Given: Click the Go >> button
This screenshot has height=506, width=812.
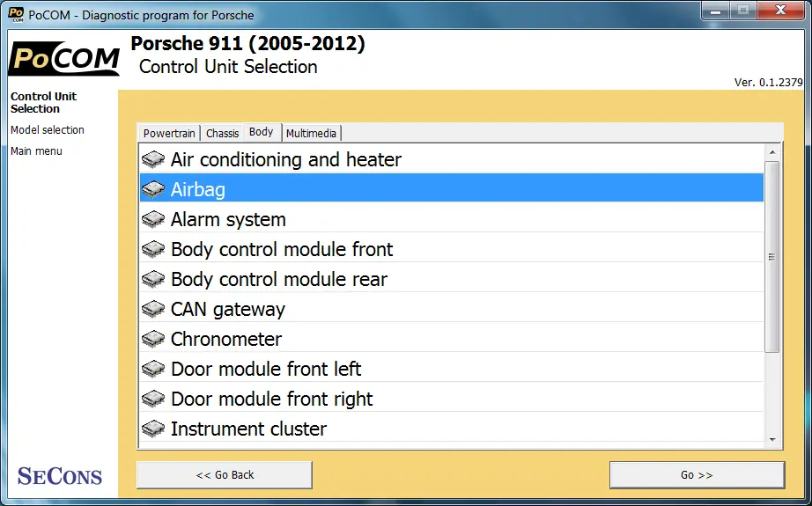Looking at the screenshot, I should coord(697,475).
